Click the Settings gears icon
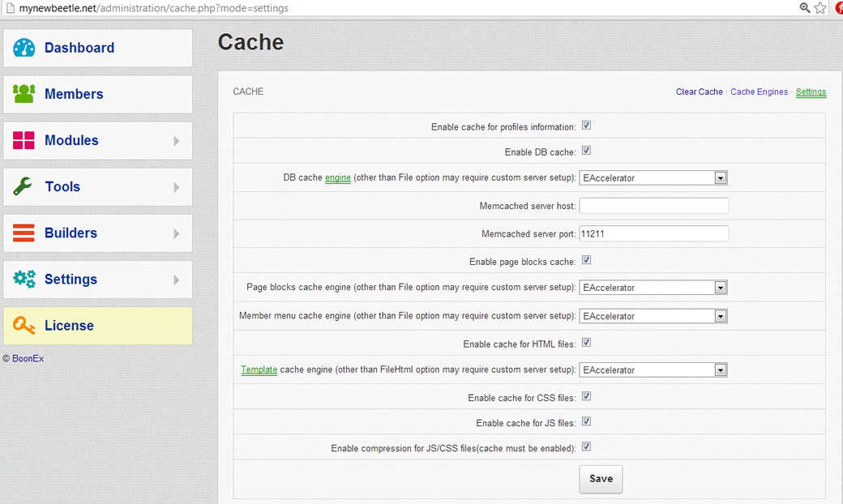Viewport: 843px width, 504px height. [24, 280]
